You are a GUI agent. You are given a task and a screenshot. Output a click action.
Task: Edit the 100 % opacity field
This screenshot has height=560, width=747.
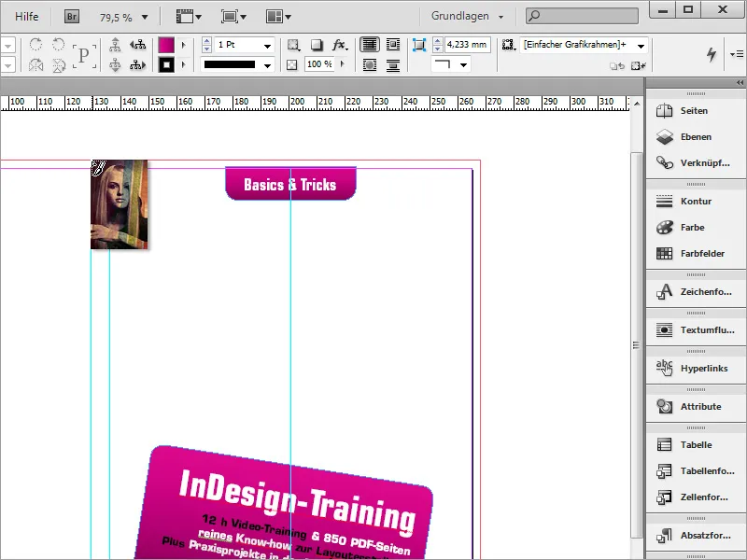coord(319,64)
